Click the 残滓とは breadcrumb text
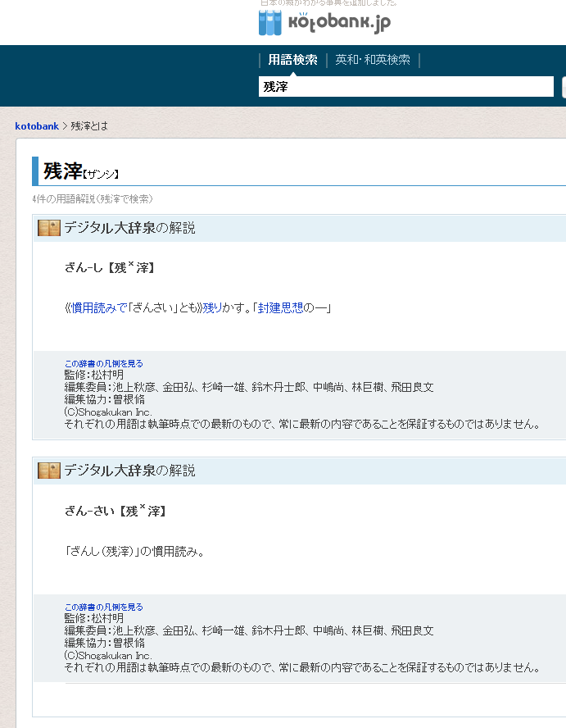566x728 pixels. pos(89,126)
